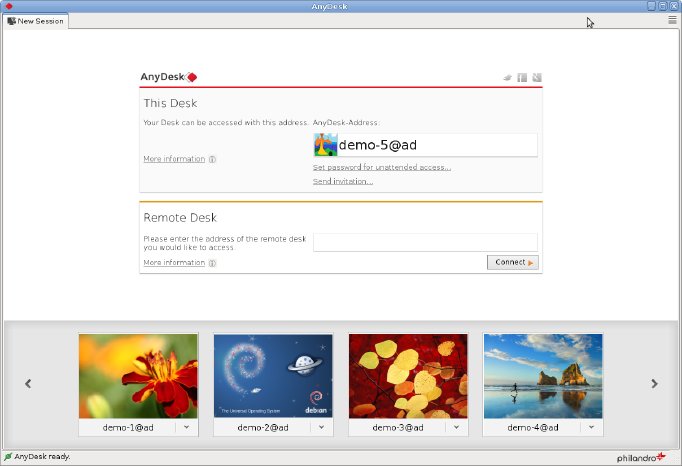Expand the demo-4@ad dropdown arrow
682x466 pixels.
[592, 427]
